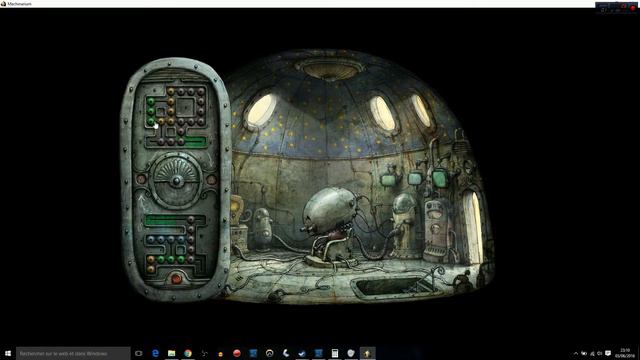Open File Explorer from the taskbar
Viewport: 640px width, 360px height.
pyautogui.click(x=171, y=353)
